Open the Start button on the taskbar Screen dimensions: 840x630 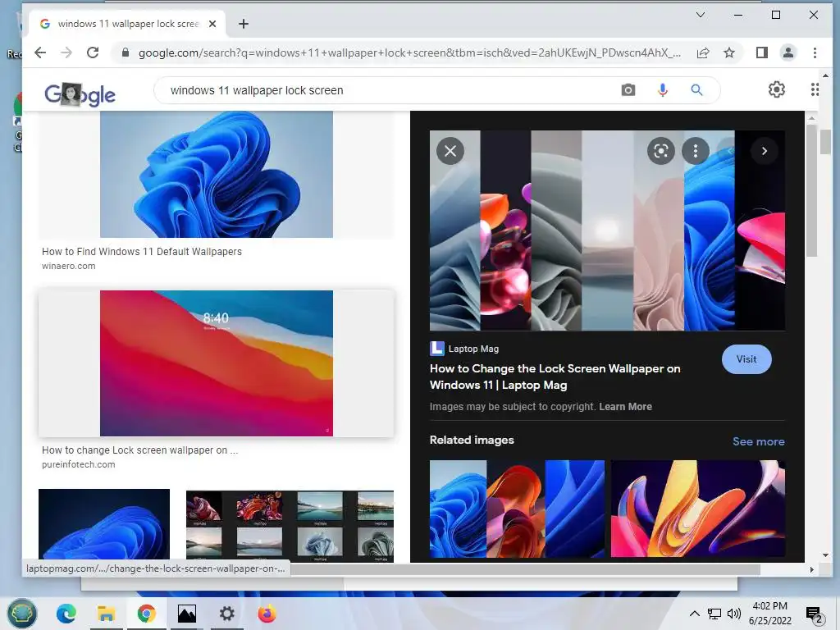coord(21,614)
